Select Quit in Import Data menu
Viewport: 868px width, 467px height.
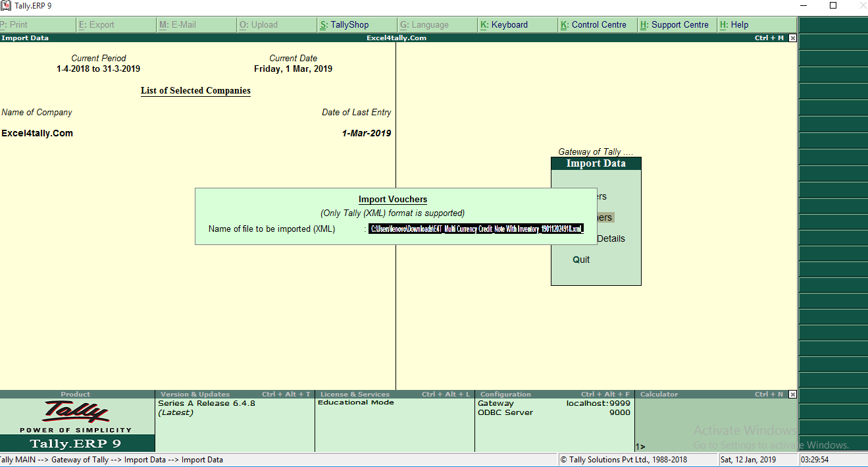tap(581, 260)
